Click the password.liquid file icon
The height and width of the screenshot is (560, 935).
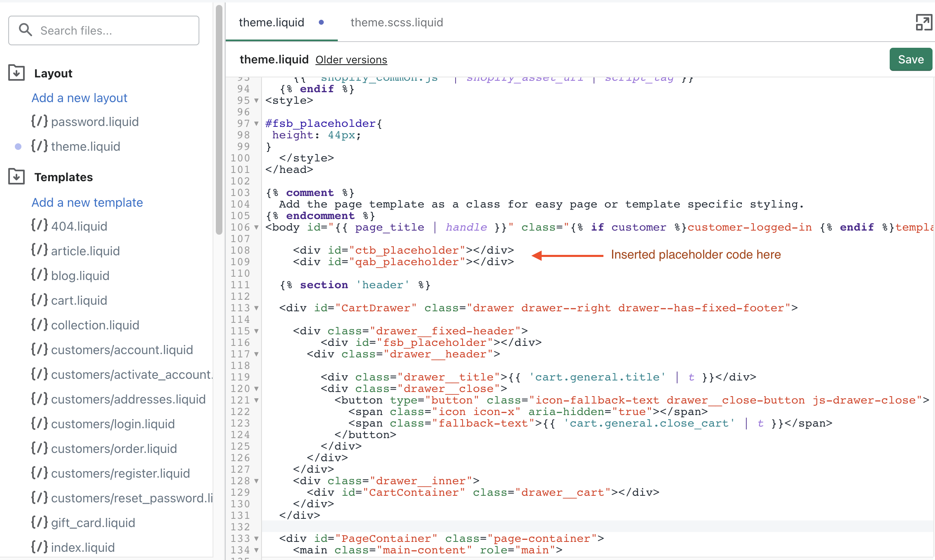pyautogui.click(x=40, y=121)
